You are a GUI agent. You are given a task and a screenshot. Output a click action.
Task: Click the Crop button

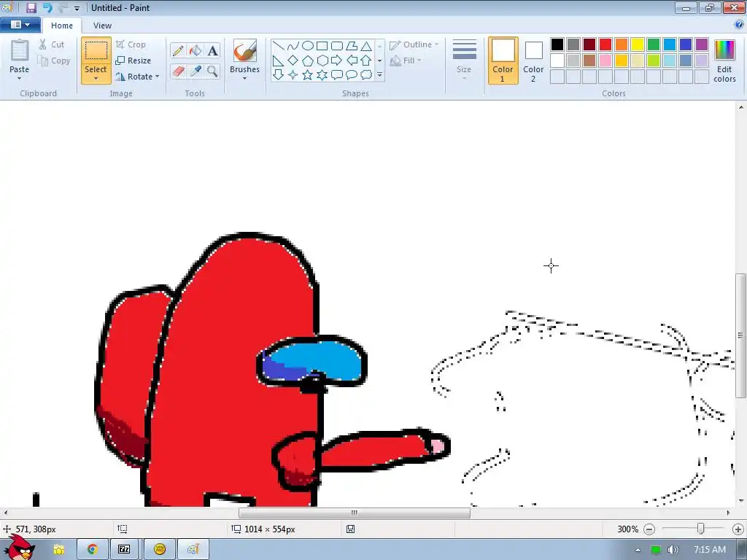point(131,44)
